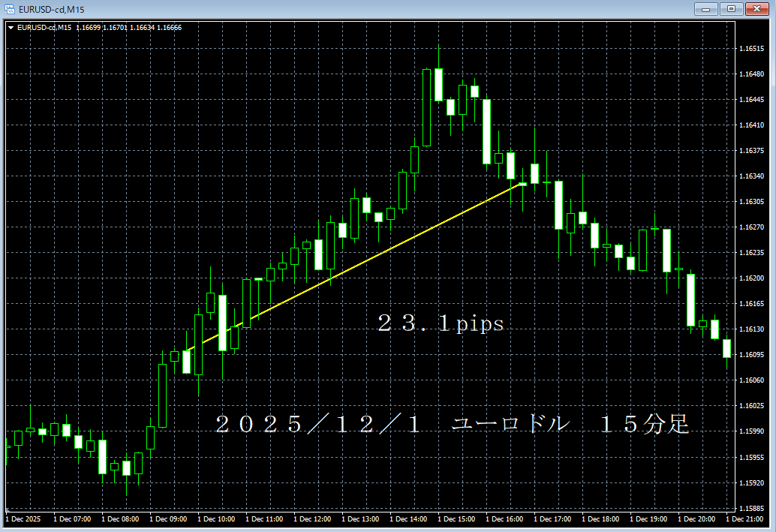This screenshot has height=532, width=776.
Task: Click price label 1.16235
Action: coord(751,253)
